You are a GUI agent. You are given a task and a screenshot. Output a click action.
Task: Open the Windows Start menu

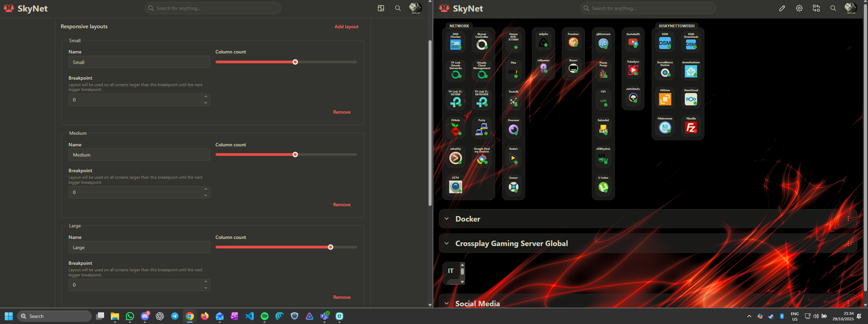point(9,316)
